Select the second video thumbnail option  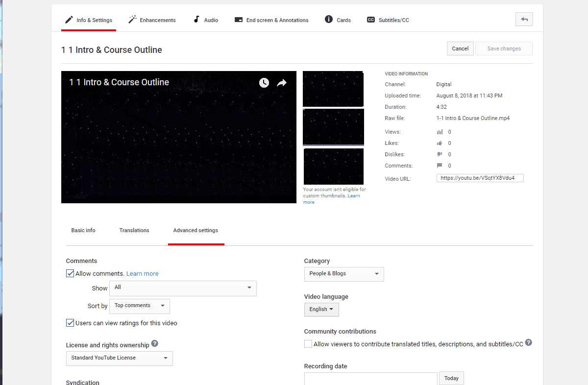click(333, 127)
